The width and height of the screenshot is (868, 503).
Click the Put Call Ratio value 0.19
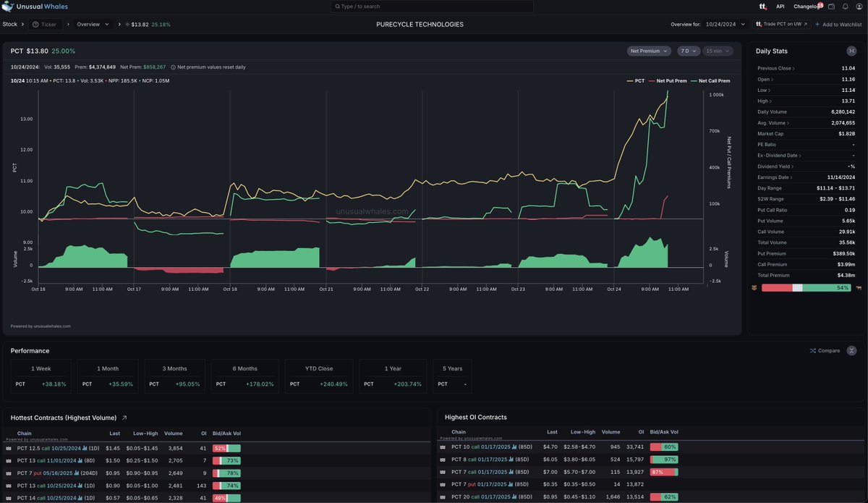coord(849,210)
